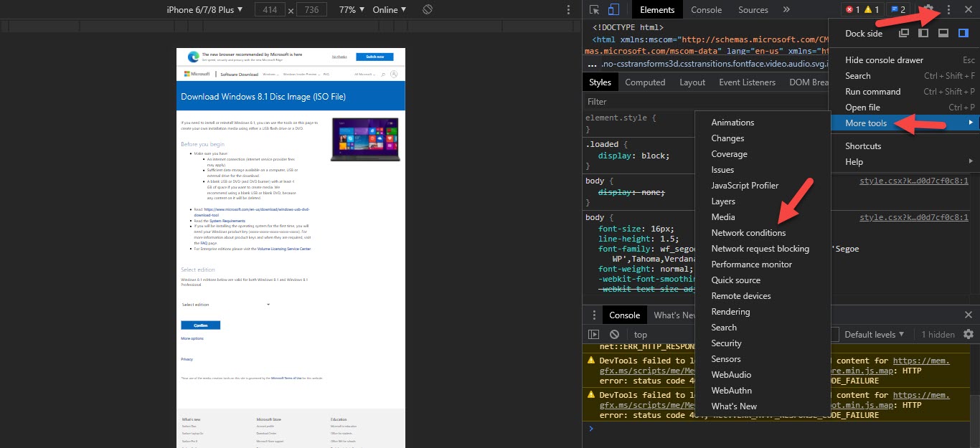980x448 pixels.
Task: Open console settings gear icon
Action: (x=969, y=335)
